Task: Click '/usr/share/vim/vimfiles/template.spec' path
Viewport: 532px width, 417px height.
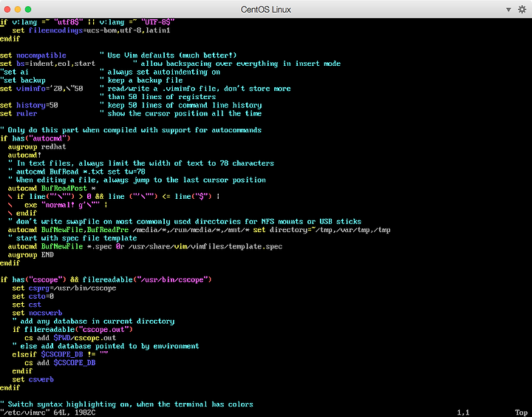Action: coord(205,246)
